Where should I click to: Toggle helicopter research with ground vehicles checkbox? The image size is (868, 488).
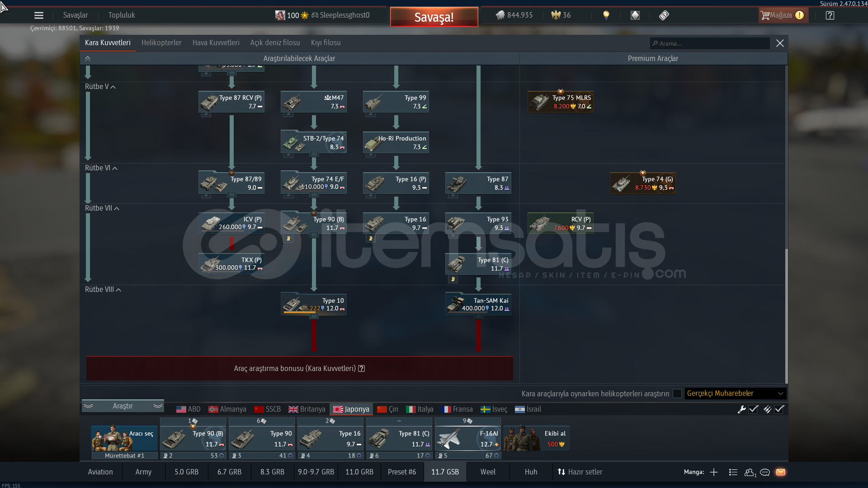click(677, 394)
